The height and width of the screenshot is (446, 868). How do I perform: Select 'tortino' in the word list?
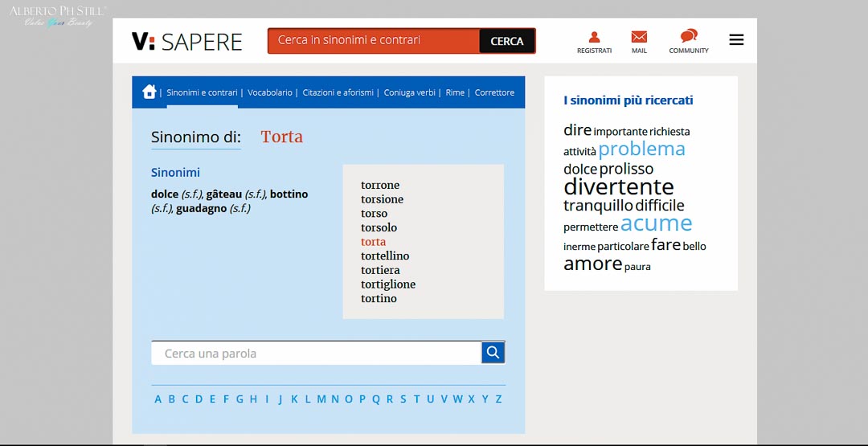click(x=379, y=298)
